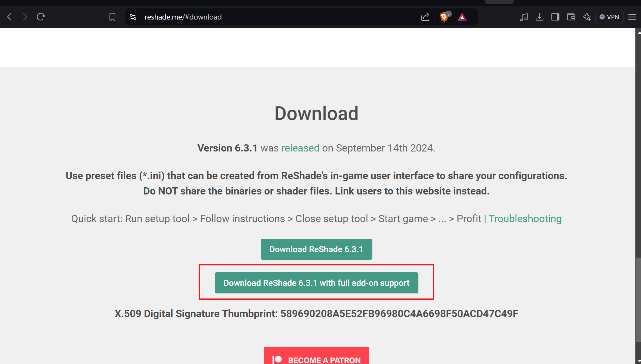The height and width of the screenshot is (364, 641).
Task: Go back to the previous page
Action: [x=9, y=17]
